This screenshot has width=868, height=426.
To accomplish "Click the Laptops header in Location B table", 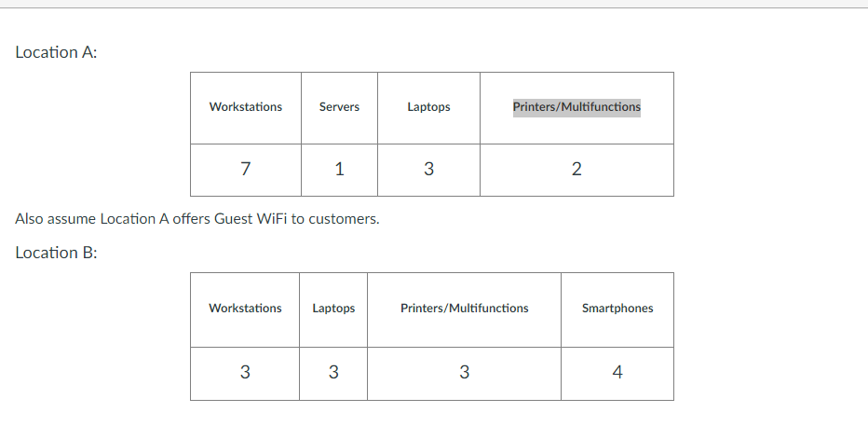I will (x=333, y=308).
